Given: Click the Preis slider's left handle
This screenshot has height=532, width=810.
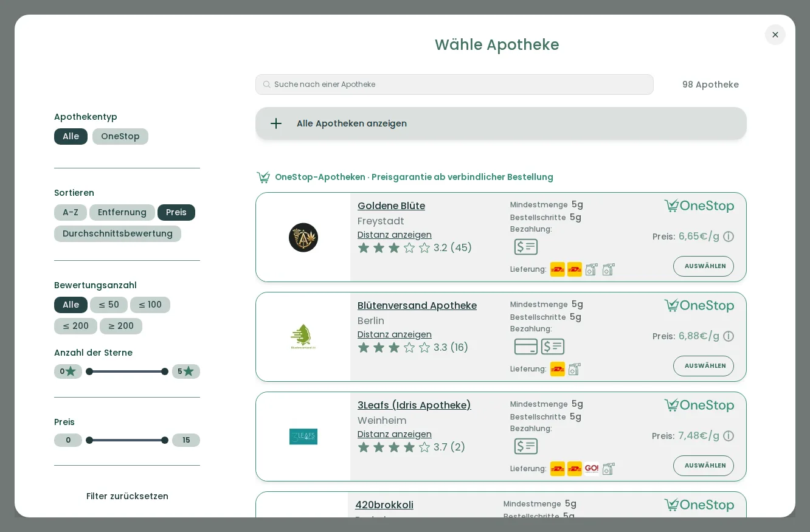Looking at the screenshot, I should point(89,440).
